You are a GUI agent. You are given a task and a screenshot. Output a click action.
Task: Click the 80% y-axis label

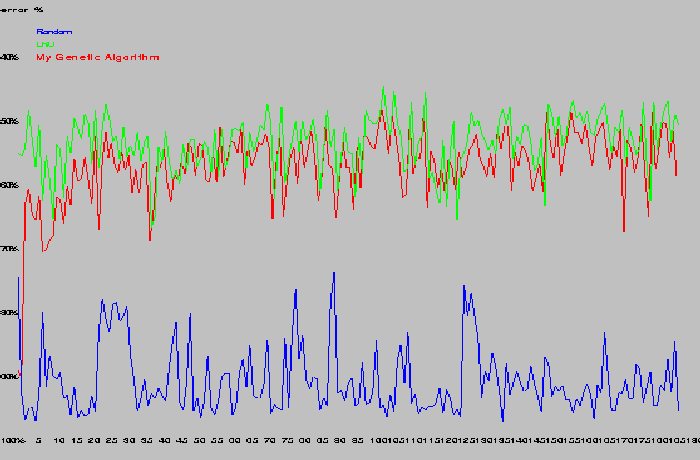click(9, 313)
